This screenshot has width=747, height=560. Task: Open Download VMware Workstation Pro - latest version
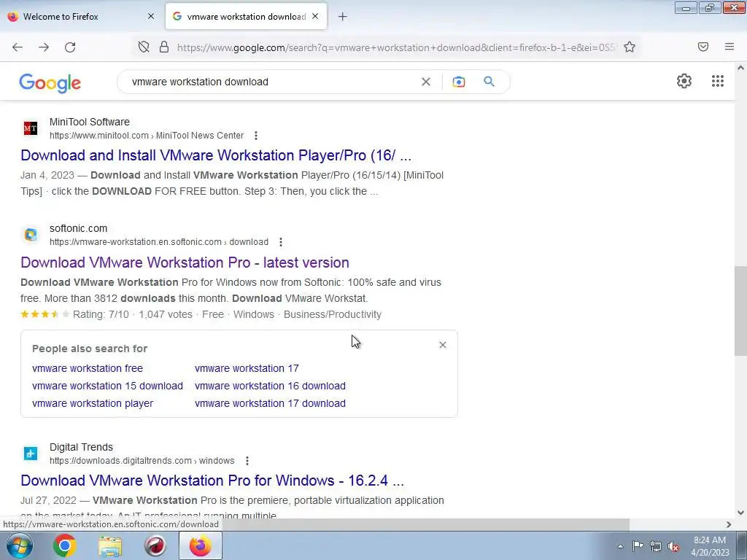tap(185, 262)
